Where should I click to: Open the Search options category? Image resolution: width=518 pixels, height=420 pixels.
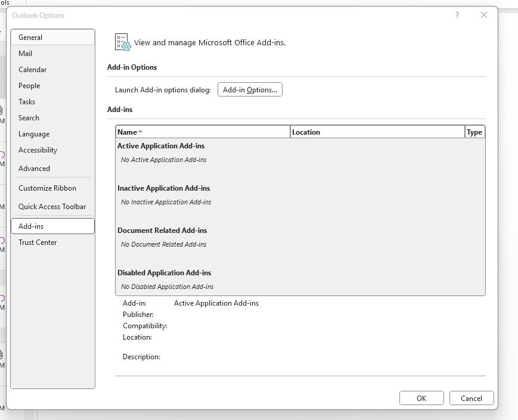coord(52,118)
